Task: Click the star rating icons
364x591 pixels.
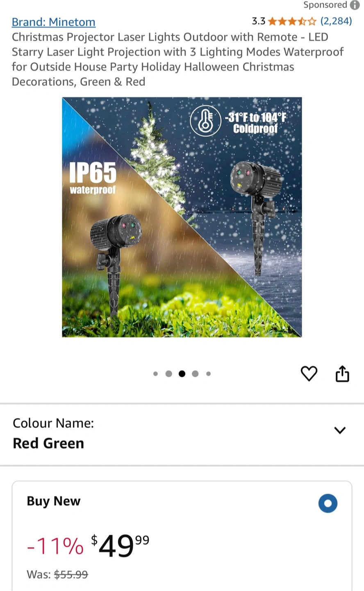Action: 292,21
